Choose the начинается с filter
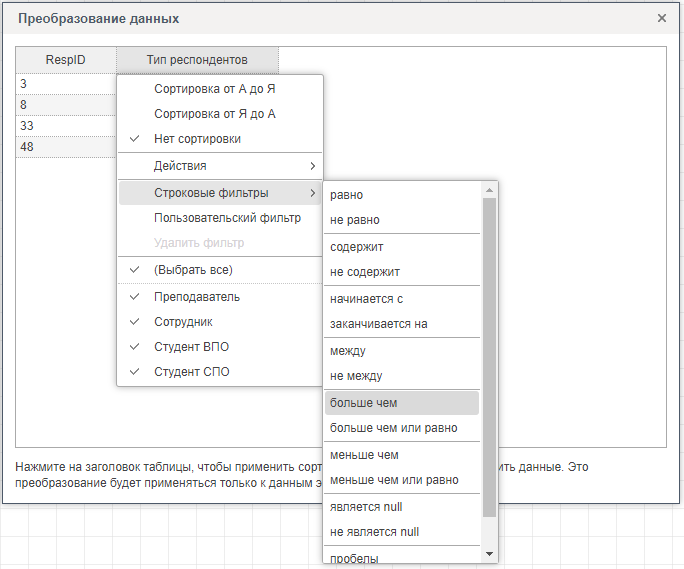The height and width of the screenshot is (569, 684). (x=366, y=299)
